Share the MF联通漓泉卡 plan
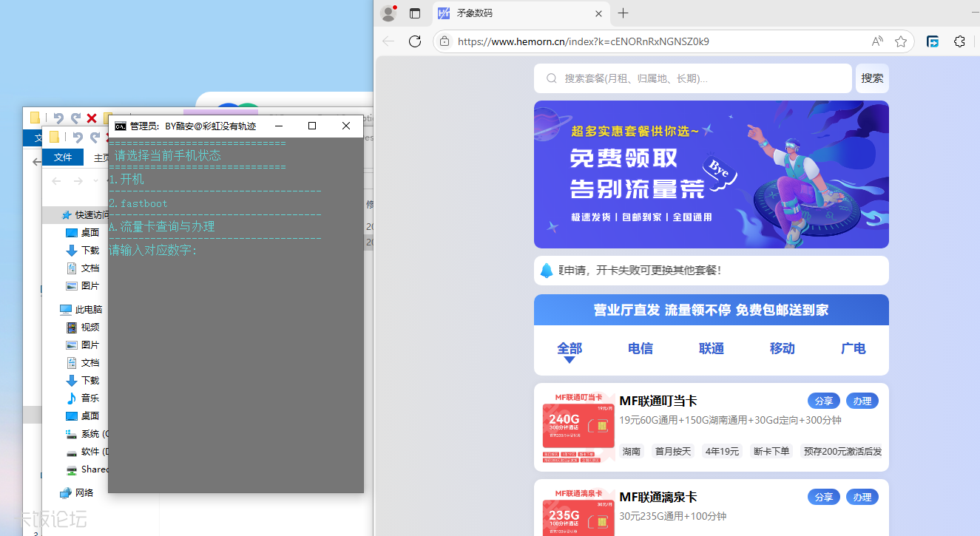Viewport: 980px width, 536px height. (824, 497)
